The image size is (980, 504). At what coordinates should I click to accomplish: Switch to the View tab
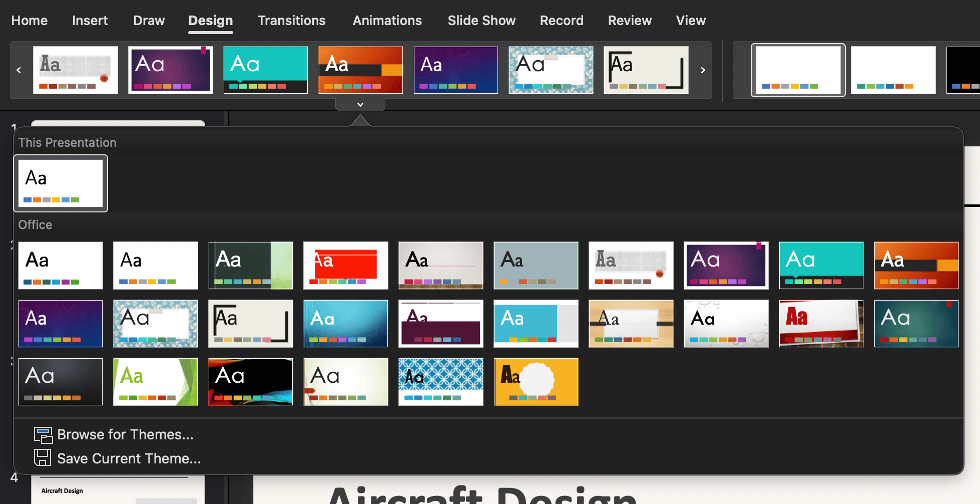pyautogui.click(x=691, y=21)
